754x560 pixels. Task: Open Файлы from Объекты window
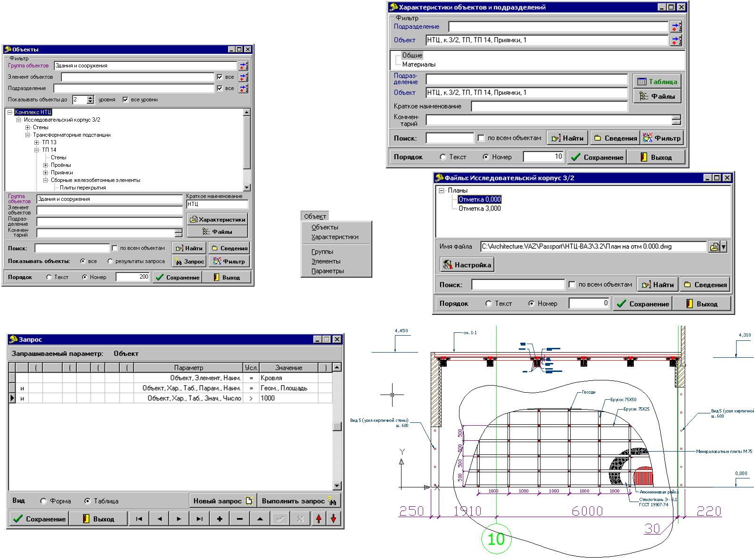217,232
